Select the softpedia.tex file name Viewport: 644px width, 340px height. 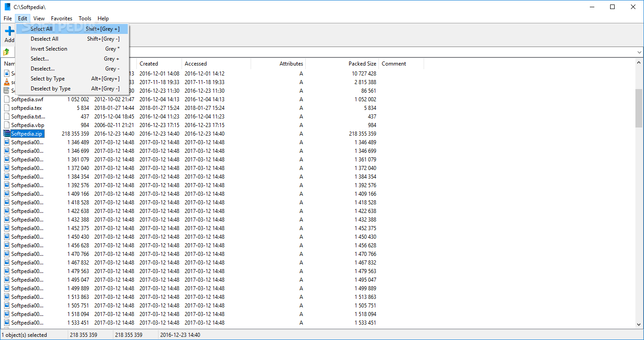[26, 108]
